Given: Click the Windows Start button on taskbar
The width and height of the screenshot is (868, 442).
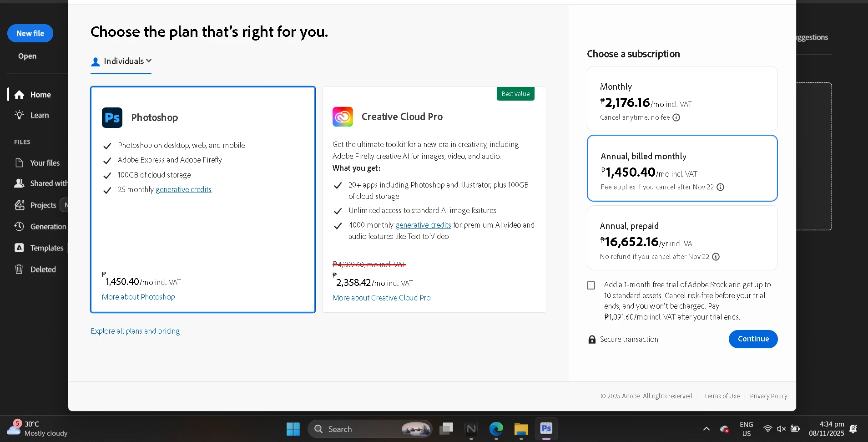Looking at the screenshot, I should click(x=293, y=429).
